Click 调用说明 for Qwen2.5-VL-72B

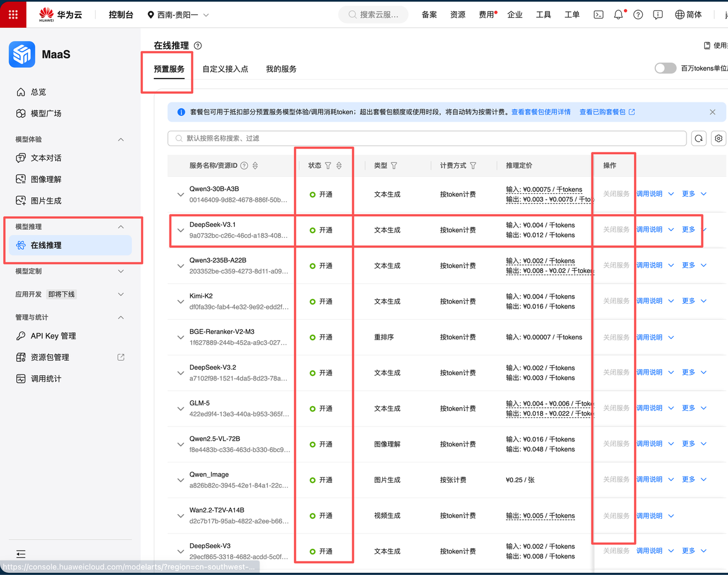(649, 444)
